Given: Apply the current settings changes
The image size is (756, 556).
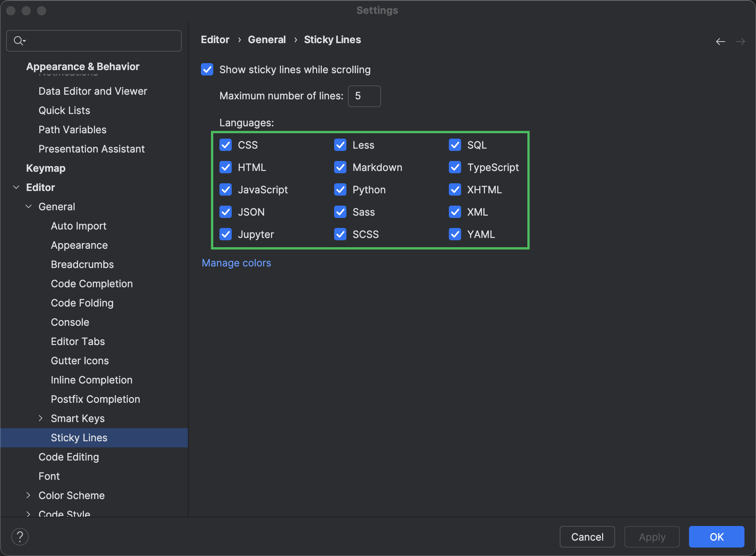Looking at the screenshot, I should coord(651,536).
